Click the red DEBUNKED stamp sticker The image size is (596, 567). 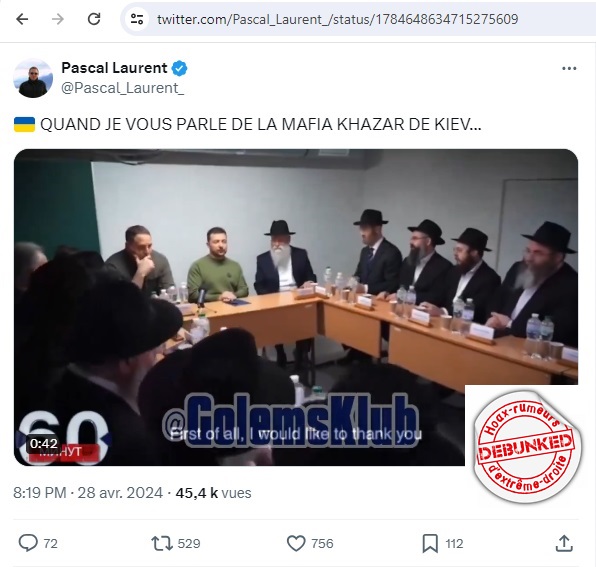pos(527,447)
